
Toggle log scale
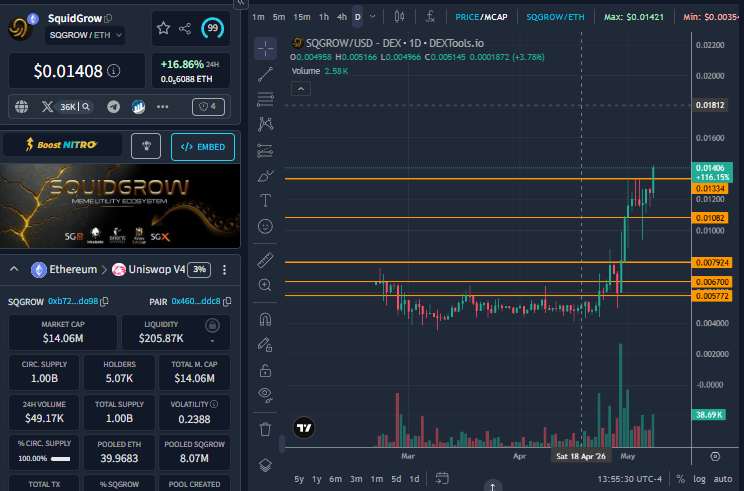pos(699,479)
